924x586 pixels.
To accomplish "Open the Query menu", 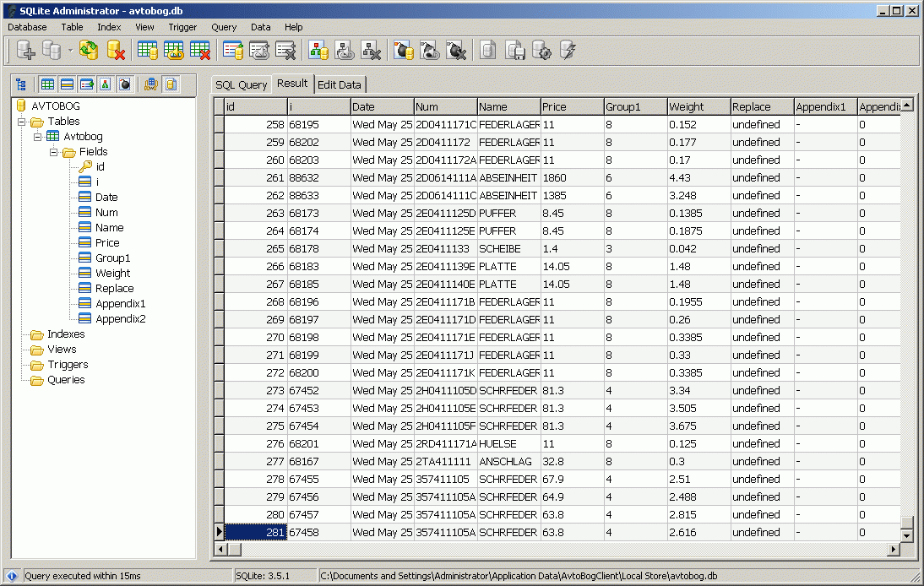I will (224, 27).
